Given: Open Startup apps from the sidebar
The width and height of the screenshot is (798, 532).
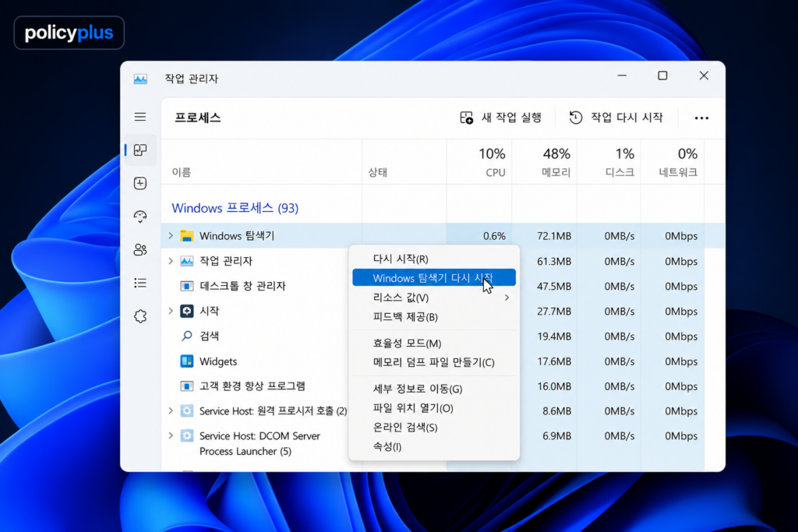Looking at the screenshot, I should 140,217.
